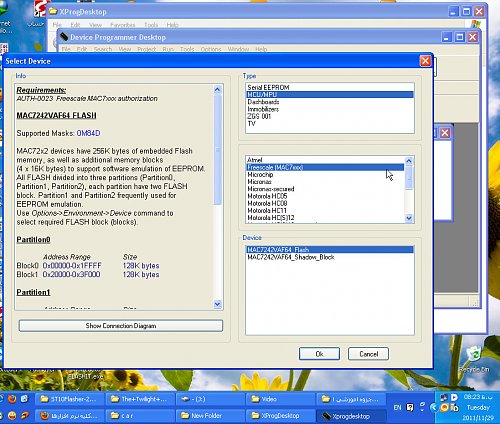This screenshot has height=424, width=500.
Task: Minimize the XProgDesktop folder window
Action: coord(453,12)
